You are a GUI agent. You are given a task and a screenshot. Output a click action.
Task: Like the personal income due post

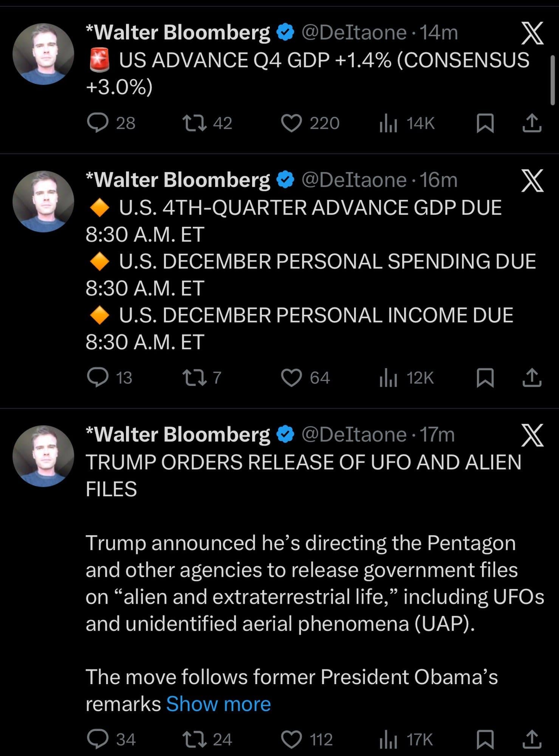pos(291,378)
